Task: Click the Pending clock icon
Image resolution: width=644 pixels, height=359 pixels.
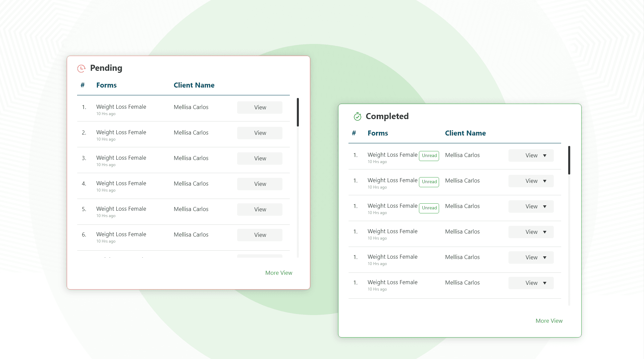Action: [81, 68]
